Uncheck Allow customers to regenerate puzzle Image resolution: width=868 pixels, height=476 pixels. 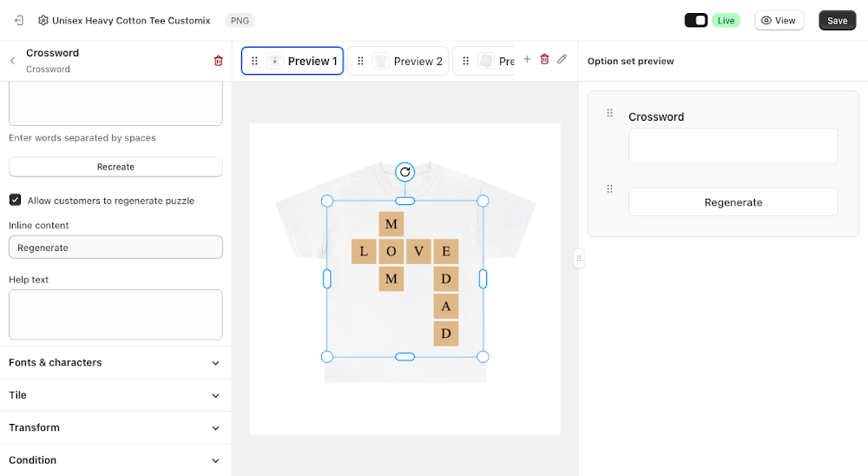[x=16, y=200]
